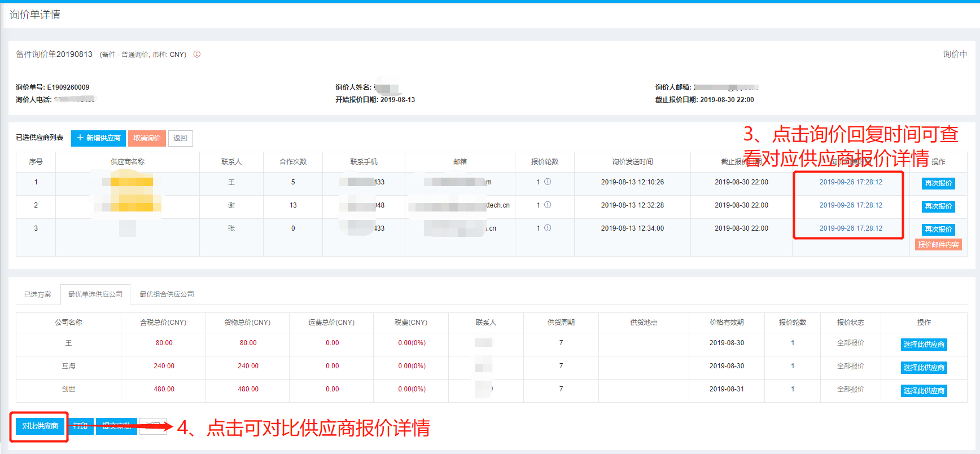Click 选择此供应商 for 80.00 quote row
980x454 pixels.
point(924,345)
